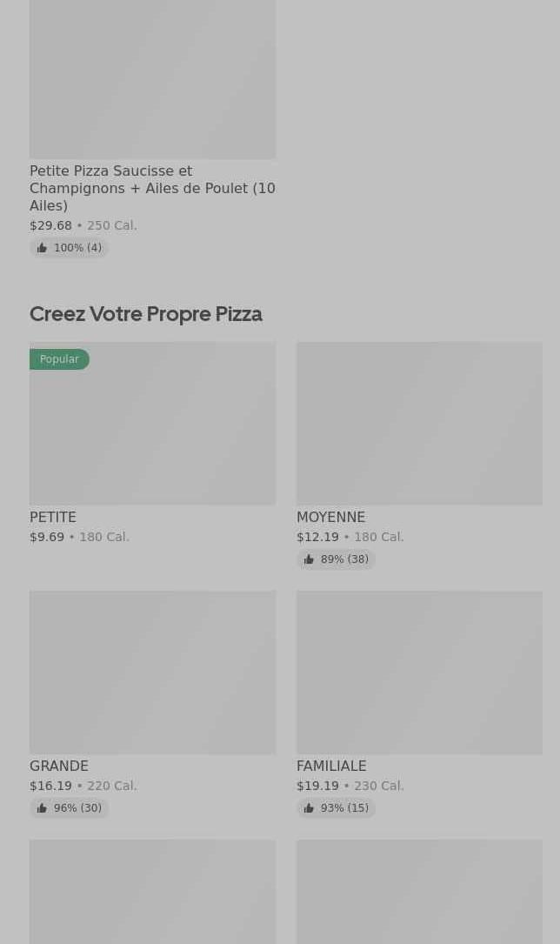
Task: Click the $29.68 combo price
Action: 50,225
